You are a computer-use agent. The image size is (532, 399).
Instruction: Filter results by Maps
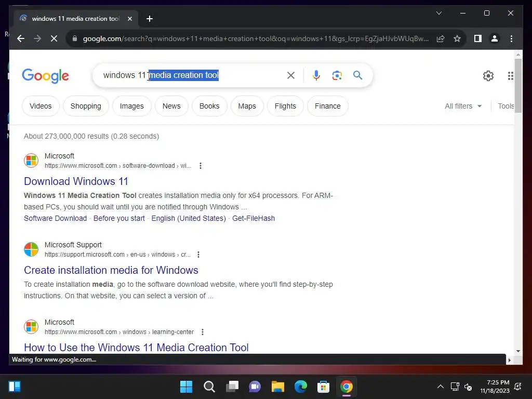[x=247, y=106]
